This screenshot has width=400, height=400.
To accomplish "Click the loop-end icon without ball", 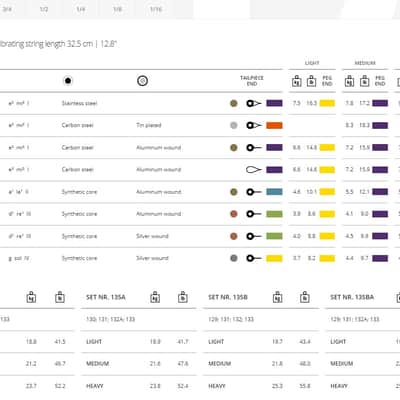I will pos(254,170).
